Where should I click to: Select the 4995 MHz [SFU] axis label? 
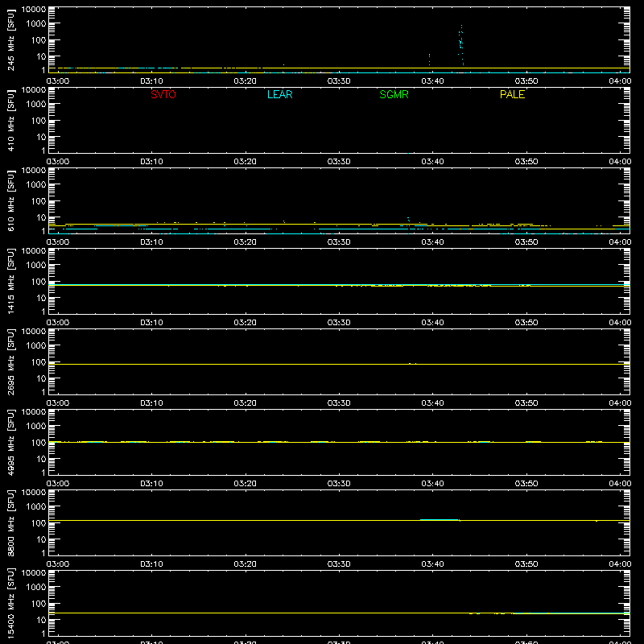(10, 442)
